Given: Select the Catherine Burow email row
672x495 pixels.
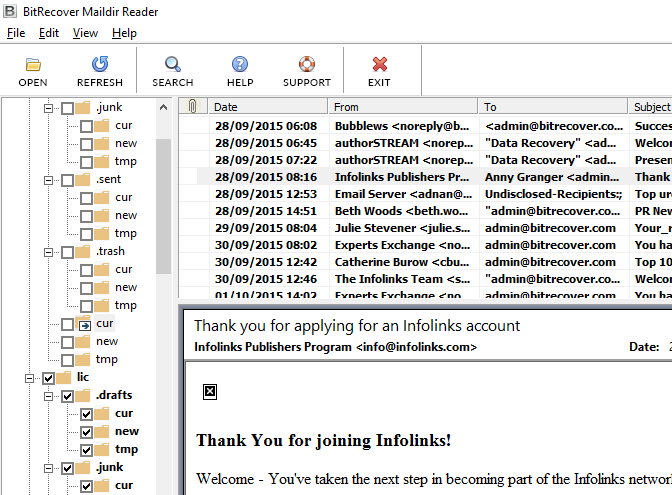Looking at the screenshot, I should pyautogui.click(x=426, y=262).
